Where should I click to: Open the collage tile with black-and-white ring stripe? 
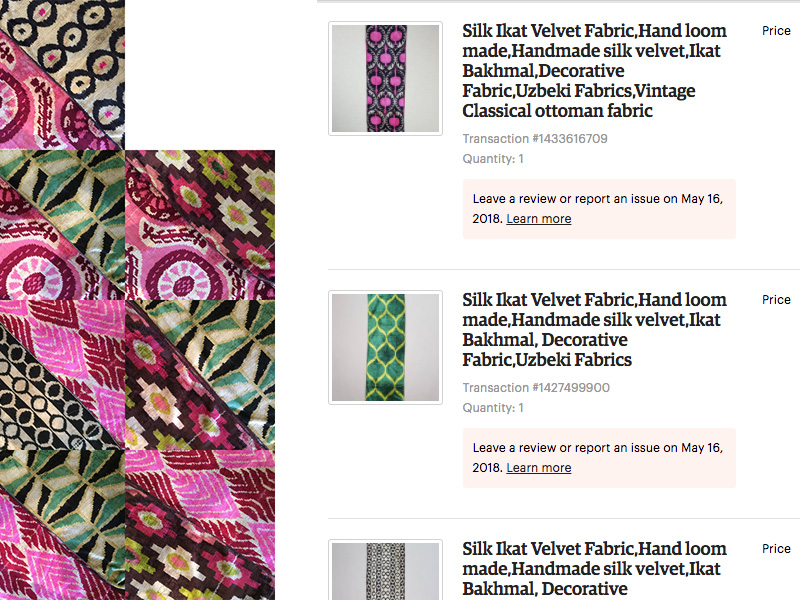62,375
